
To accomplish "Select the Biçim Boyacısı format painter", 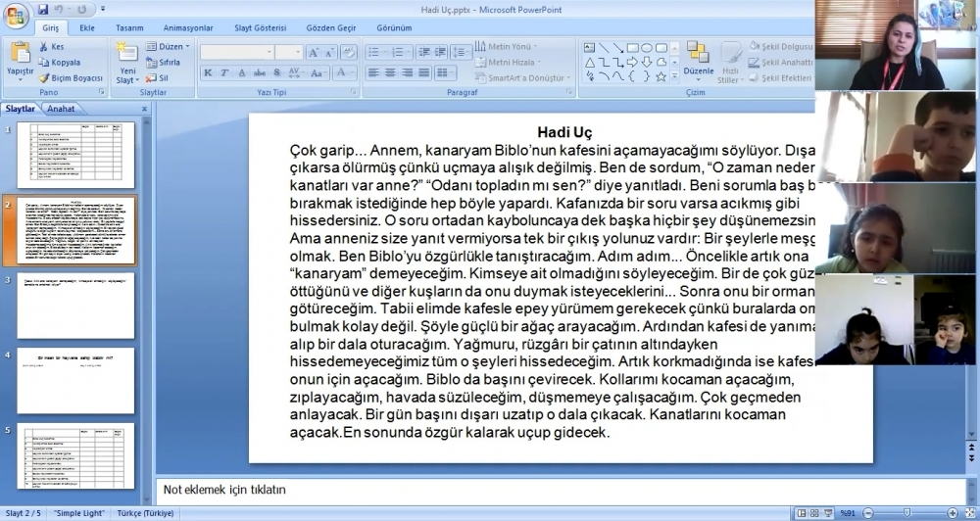I will (71, 78).
